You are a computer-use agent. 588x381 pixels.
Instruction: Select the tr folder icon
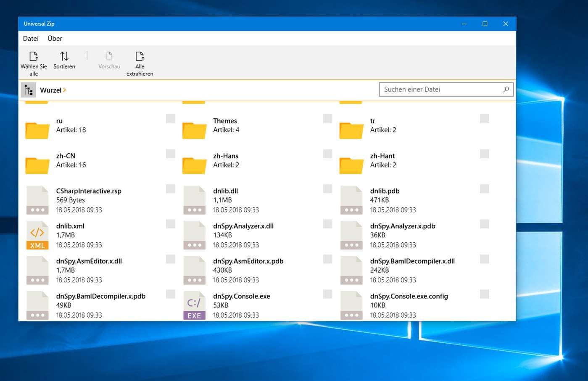pos(351,130)
